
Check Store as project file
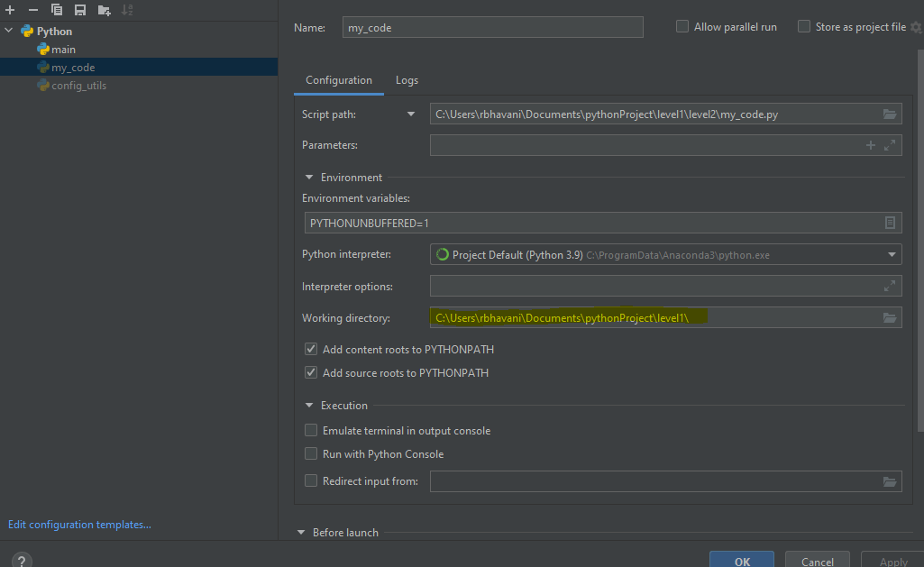pyautogui.click(x=804, y=26)
